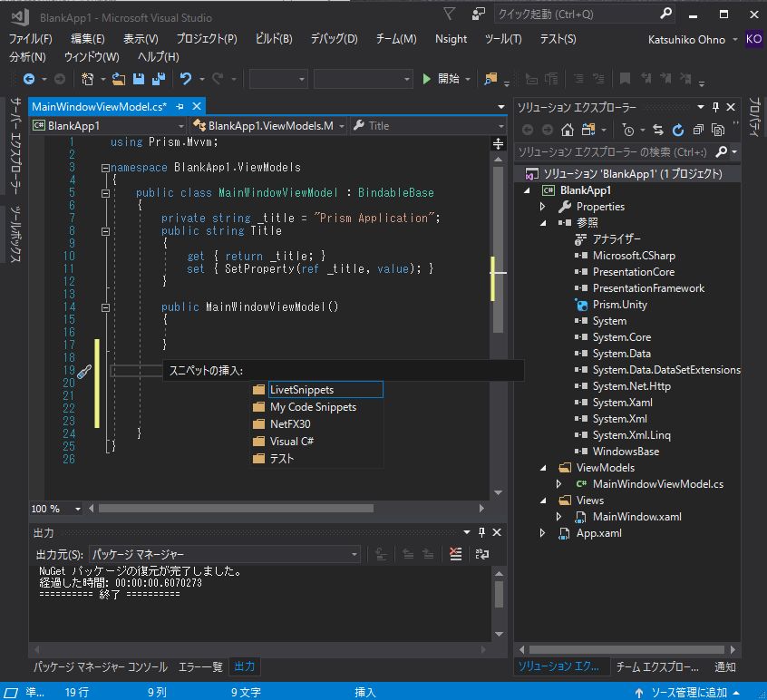Select the Prism.Unity reference
The width and height of the screenshot is (767, 700).
click(619, 305)
